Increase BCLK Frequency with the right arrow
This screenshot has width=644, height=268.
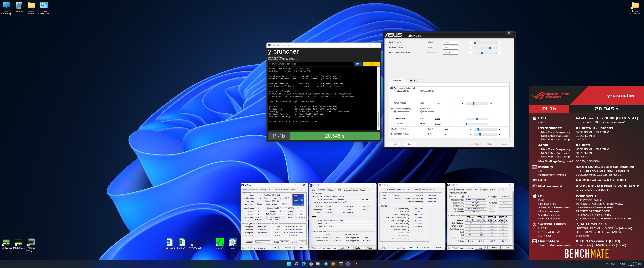point(499,43)
